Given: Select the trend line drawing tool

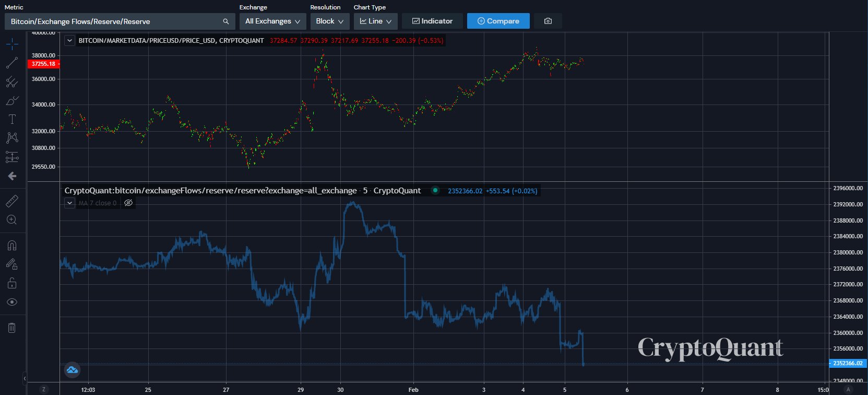Looking at the screenshot, I should (12, 63).
